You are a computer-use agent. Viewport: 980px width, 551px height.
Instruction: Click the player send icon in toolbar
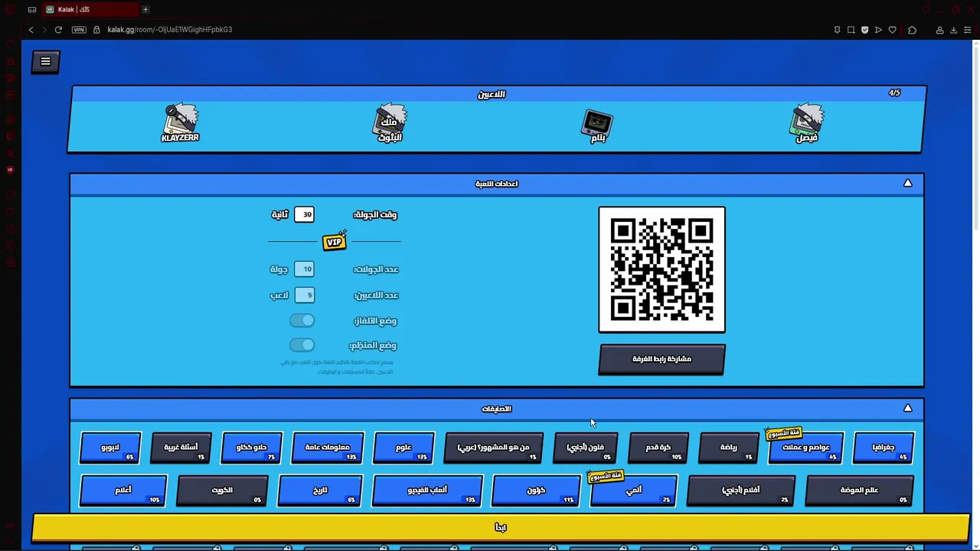click(x=878, y=30)
